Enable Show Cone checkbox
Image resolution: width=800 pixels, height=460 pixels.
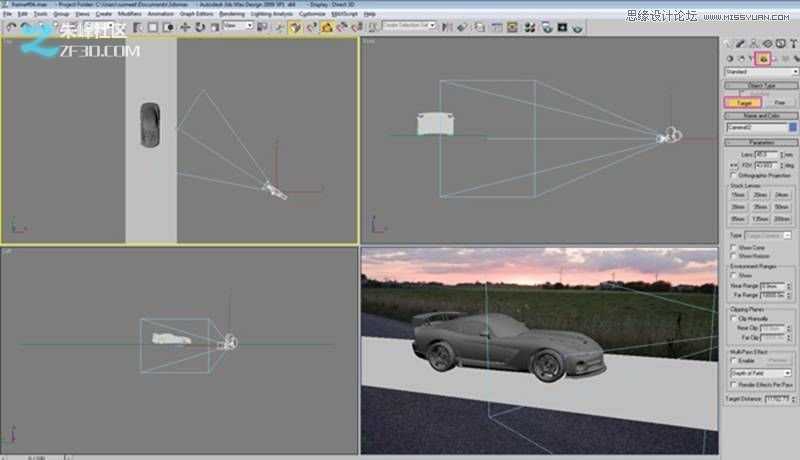tap(734, 248)
